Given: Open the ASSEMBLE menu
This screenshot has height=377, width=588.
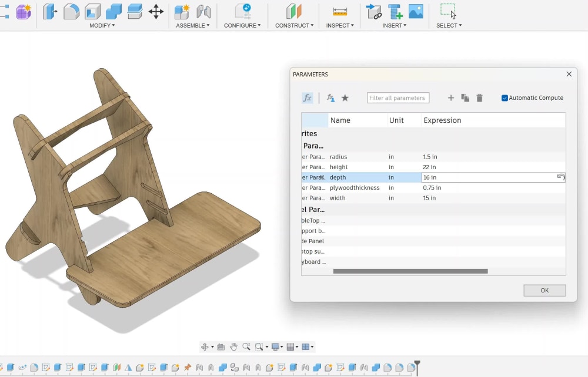Looking at the screenshot, I should pyautogui.click(x=193, y=25).
